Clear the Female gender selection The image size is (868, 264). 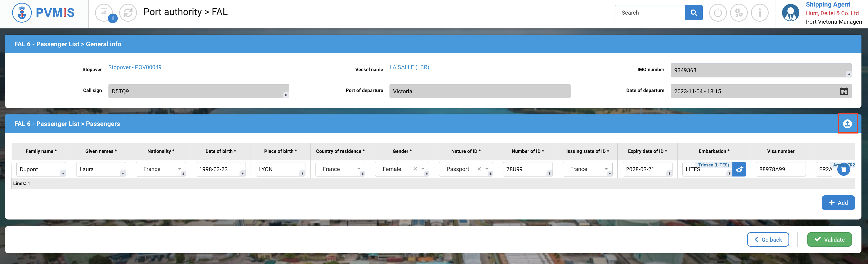point(415,169)
